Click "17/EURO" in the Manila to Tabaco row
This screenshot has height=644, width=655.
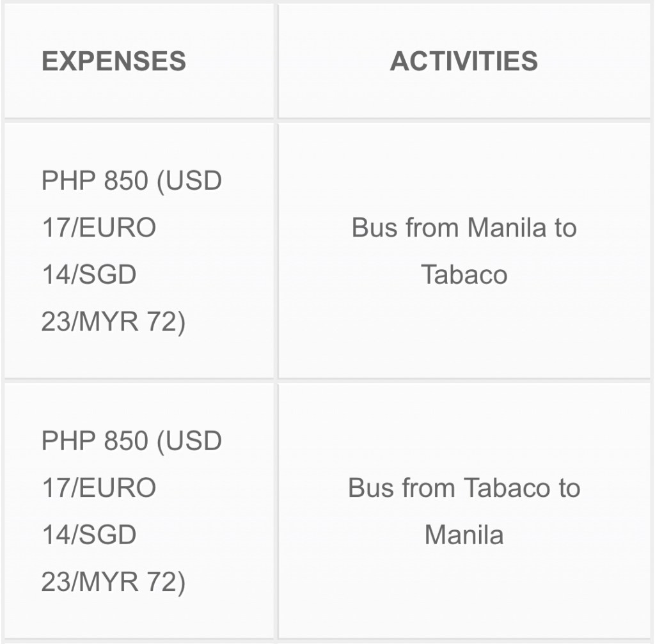click(x=99, y=228)
